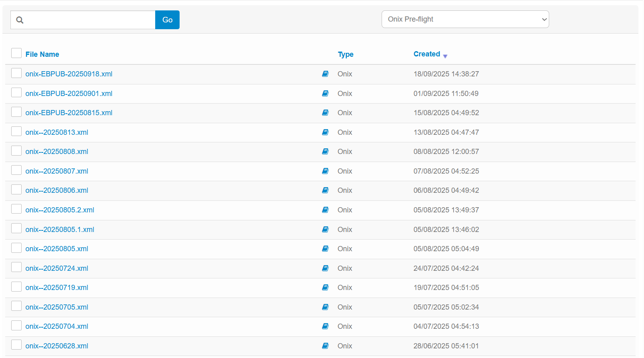Tick the checkbox for onix--20250719.xml
This screenshot has width=644, height=358.
pyautogui.click(x=16, y=287)
